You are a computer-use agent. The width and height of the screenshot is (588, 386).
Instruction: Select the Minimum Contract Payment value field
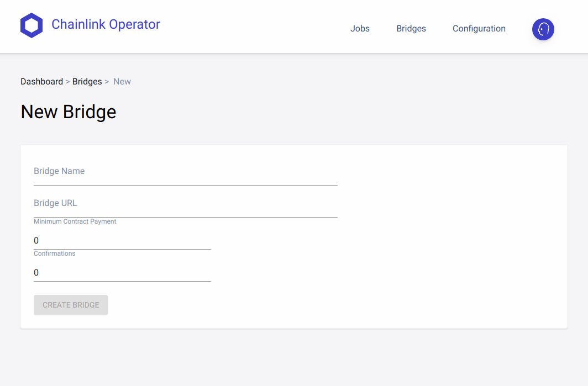tap(122, 241)
